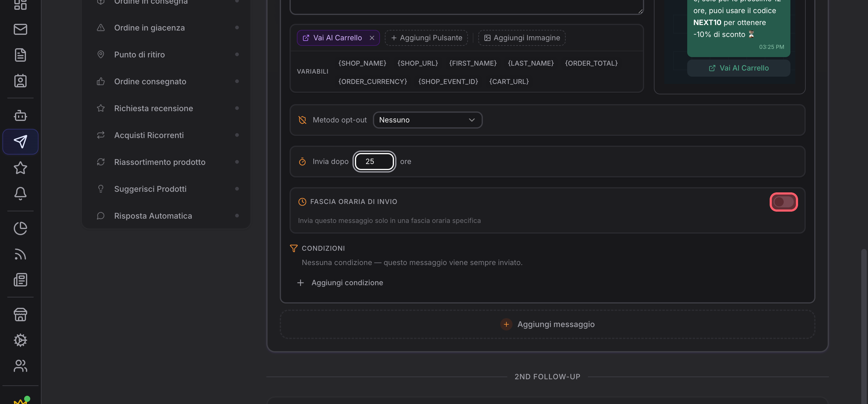This screenshot has height=404, width=868.
Task: Click Aggiungi Immagine button
Action: (x=522, y=38)
